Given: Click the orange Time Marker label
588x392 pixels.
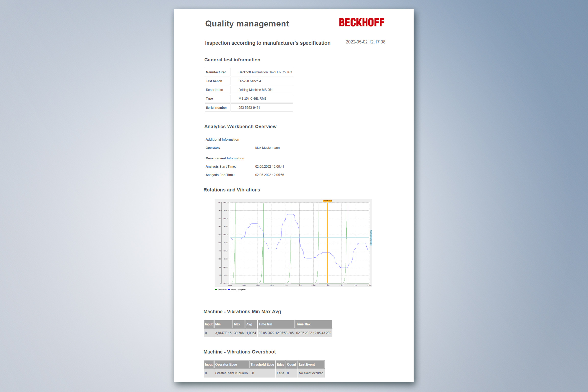Looking at the screenshot, I should pyautogui.click(x=327, y=201).
